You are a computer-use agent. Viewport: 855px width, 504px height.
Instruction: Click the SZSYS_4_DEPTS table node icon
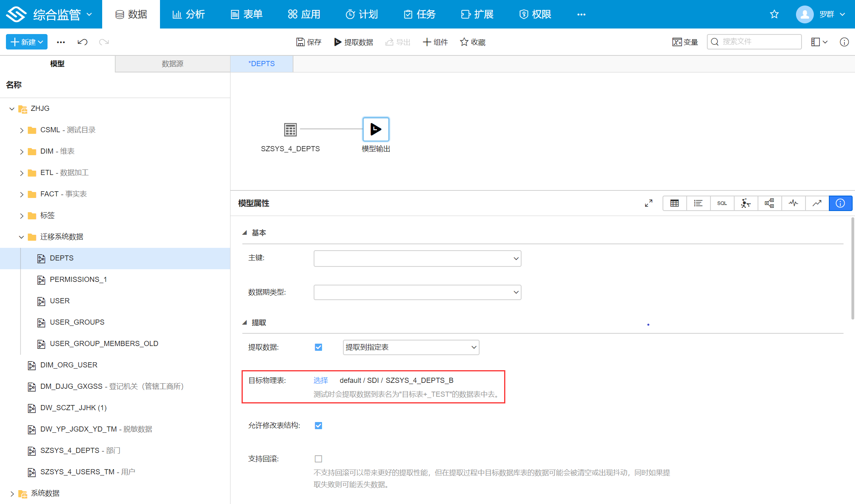point(290,129)
